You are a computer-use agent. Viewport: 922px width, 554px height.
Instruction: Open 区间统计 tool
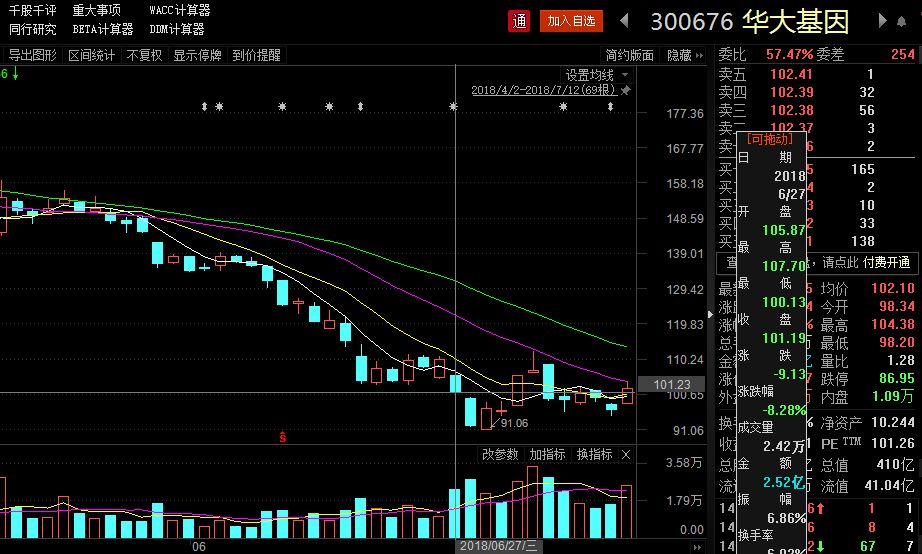point(91,55)
